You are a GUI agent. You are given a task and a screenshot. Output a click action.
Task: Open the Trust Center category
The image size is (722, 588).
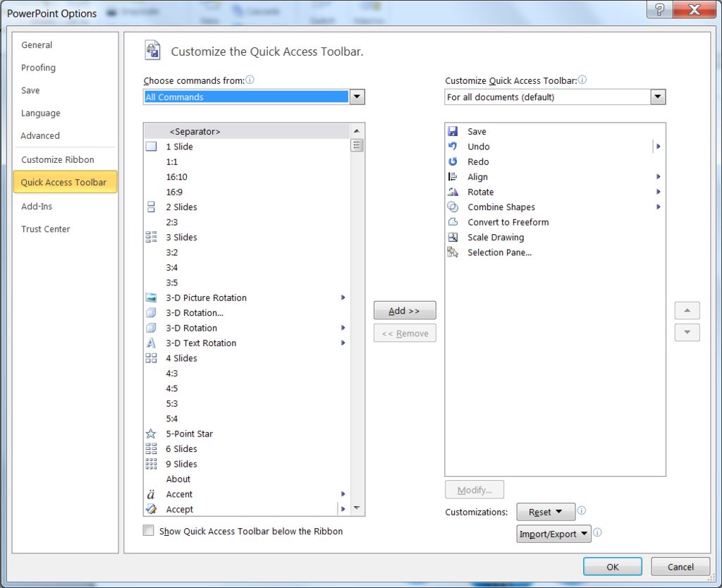coord(46,229)
